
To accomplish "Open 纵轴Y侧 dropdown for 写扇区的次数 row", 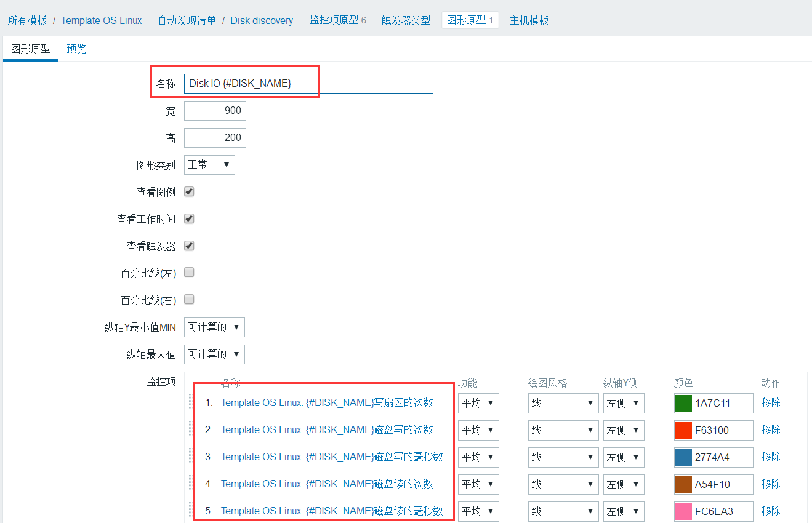I will pyautogui.click(x=624, y=403).
